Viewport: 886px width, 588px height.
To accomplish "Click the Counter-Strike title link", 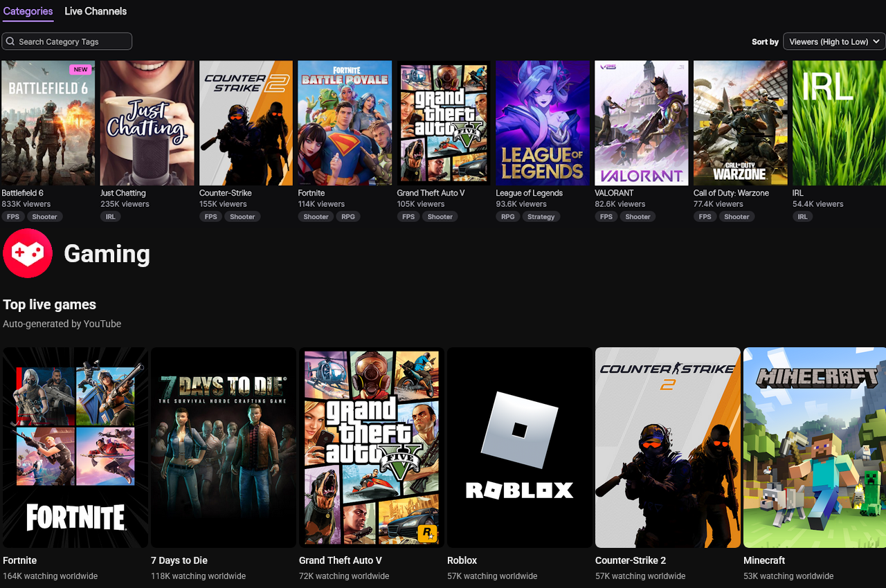I will coord(226,193).
